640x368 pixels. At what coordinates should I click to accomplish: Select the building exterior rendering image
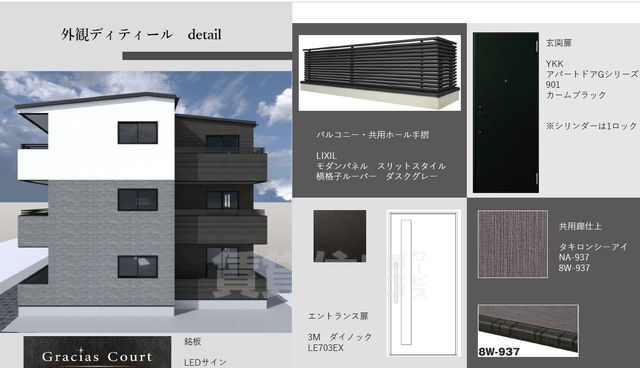[x=146, y=202]
